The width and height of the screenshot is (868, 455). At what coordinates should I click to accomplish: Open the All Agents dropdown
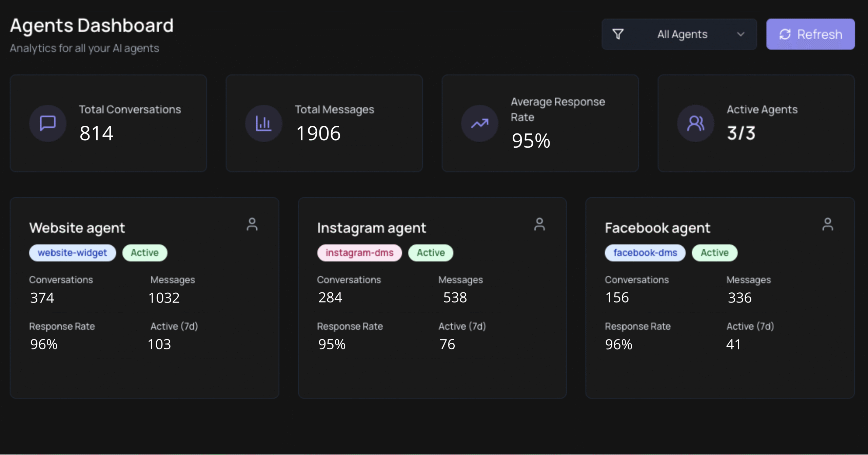[682, 34]
